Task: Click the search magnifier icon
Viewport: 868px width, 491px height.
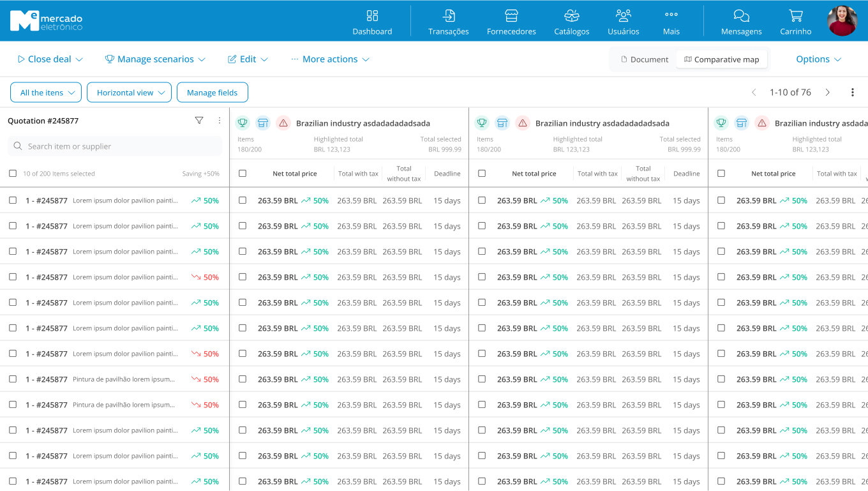Action: [x=18, y=146]
